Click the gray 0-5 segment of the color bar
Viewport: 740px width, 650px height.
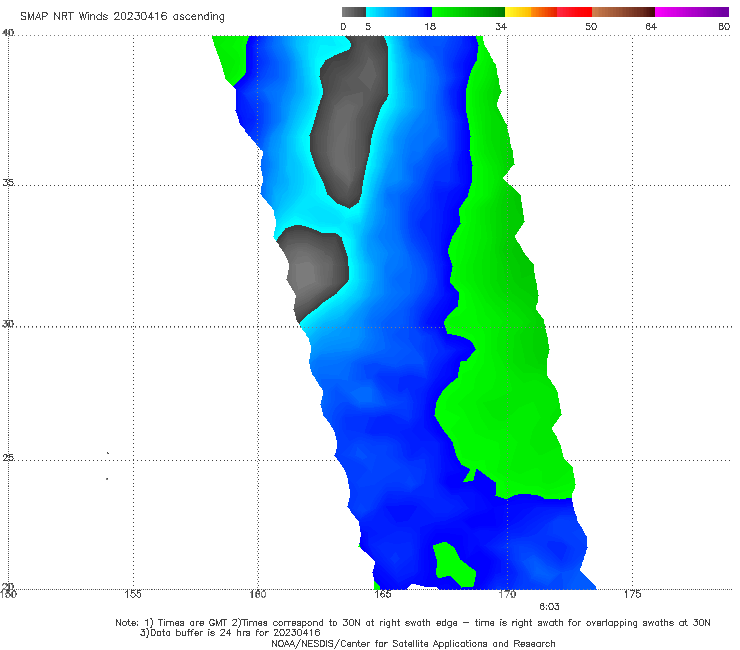[x=354, y=12]
